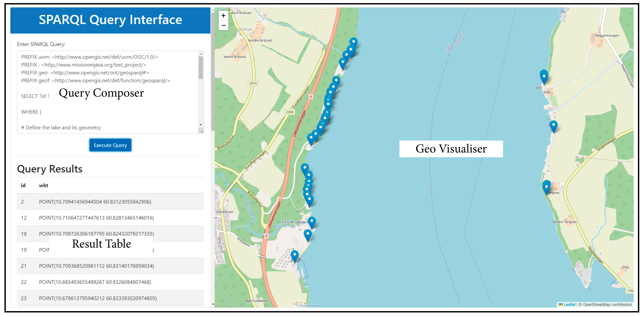Click the id column header

23,185
